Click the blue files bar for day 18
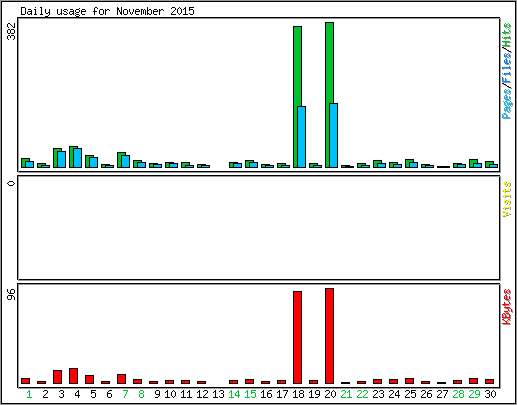Screen dimensions: 517x405 pyautogui.click(x=301, y=137)
